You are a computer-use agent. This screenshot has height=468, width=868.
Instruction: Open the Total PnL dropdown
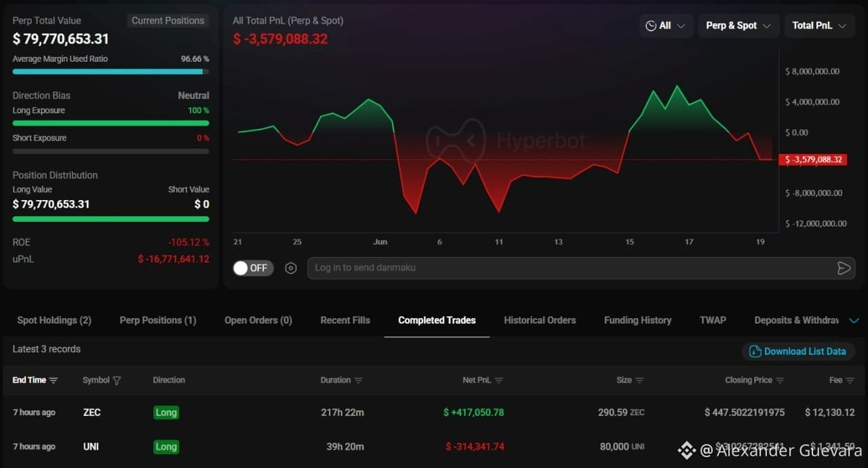tap(819, 26)
